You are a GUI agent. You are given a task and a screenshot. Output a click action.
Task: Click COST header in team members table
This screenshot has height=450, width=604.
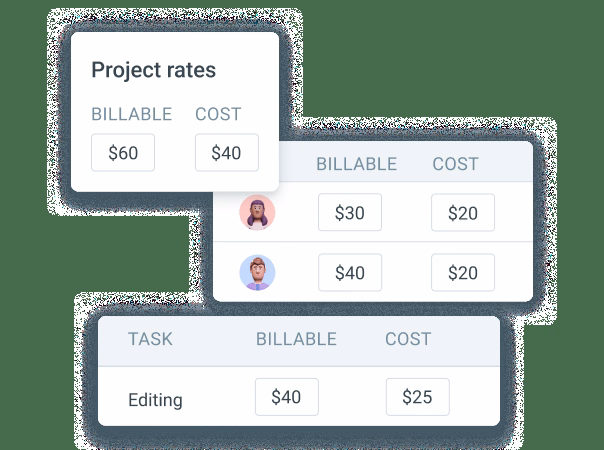tap(455, 164)
